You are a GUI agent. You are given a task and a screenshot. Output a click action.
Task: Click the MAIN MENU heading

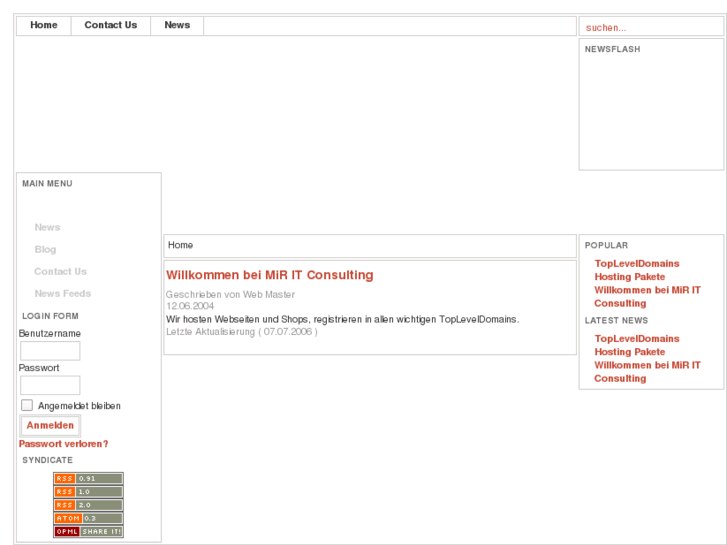[47, 184]
